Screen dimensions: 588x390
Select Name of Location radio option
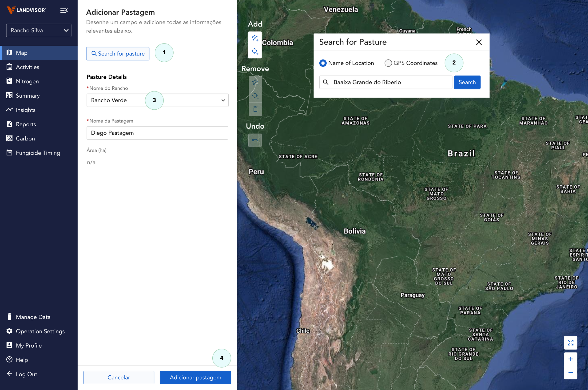click(323, 63)
